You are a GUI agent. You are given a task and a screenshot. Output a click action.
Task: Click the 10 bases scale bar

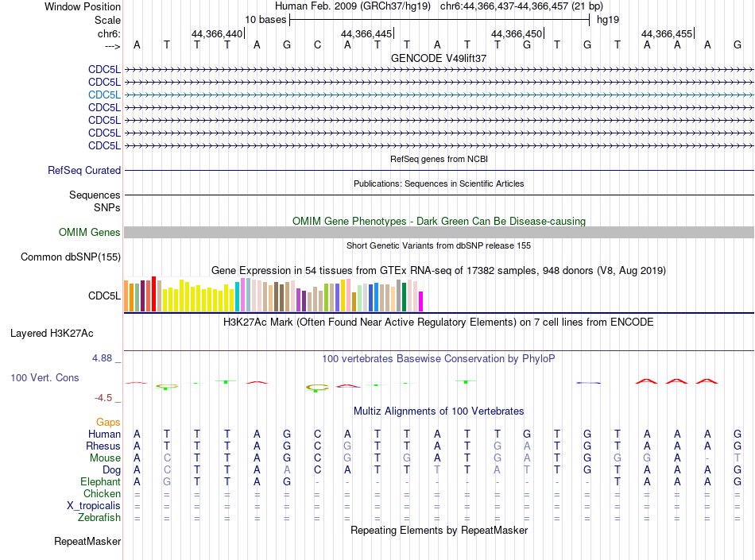(x=439, y=19)
